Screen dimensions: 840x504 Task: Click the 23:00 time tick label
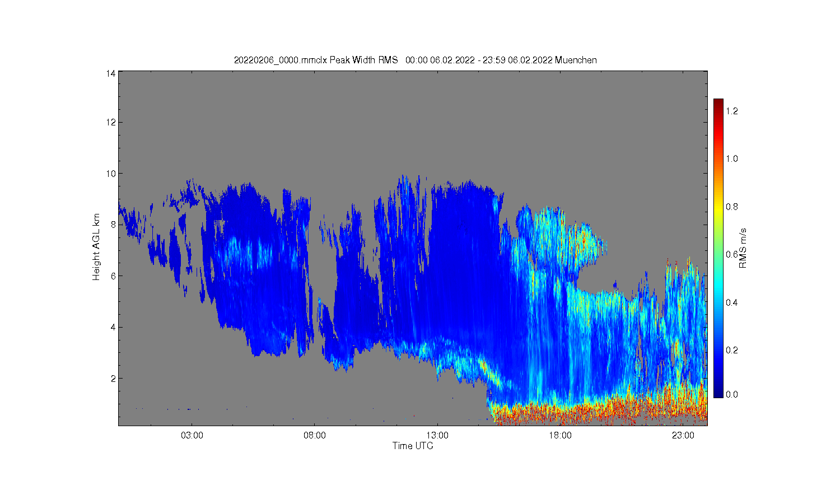pos(683,435)
